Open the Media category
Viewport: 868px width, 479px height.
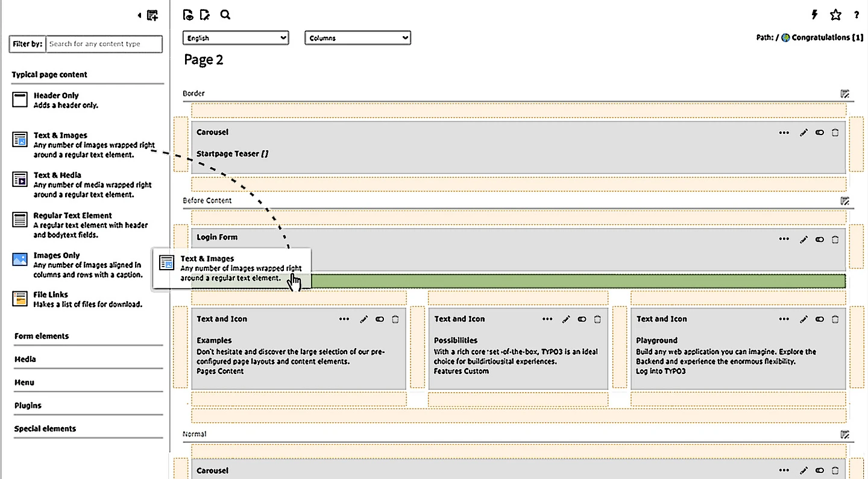[25, 359]
